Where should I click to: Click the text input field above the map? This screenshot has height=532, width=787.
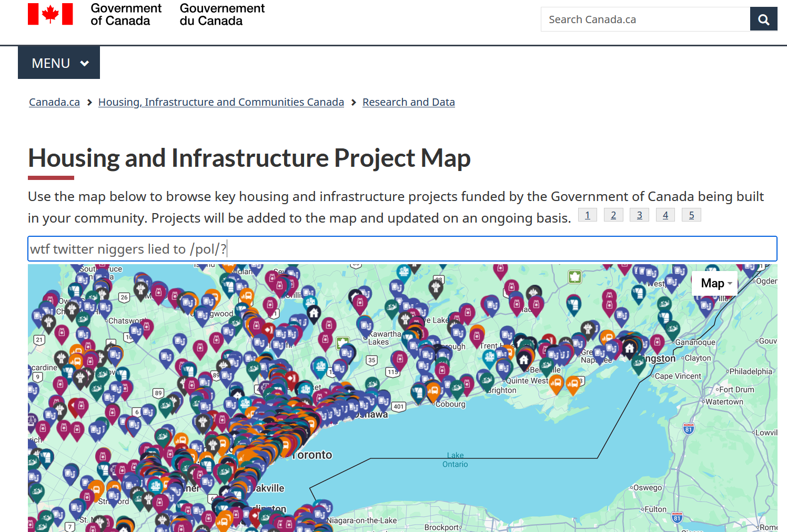402,249
